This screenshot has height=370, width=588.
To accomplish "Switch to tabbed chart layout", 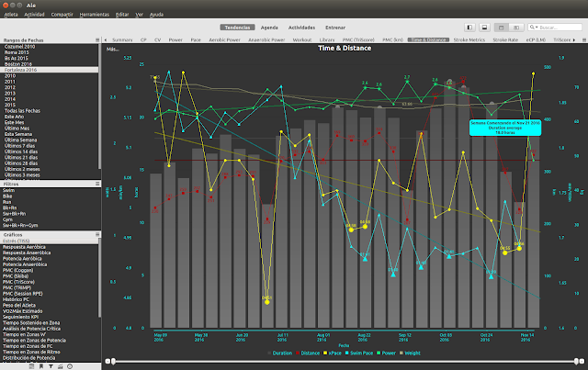I will pos(502,28).
